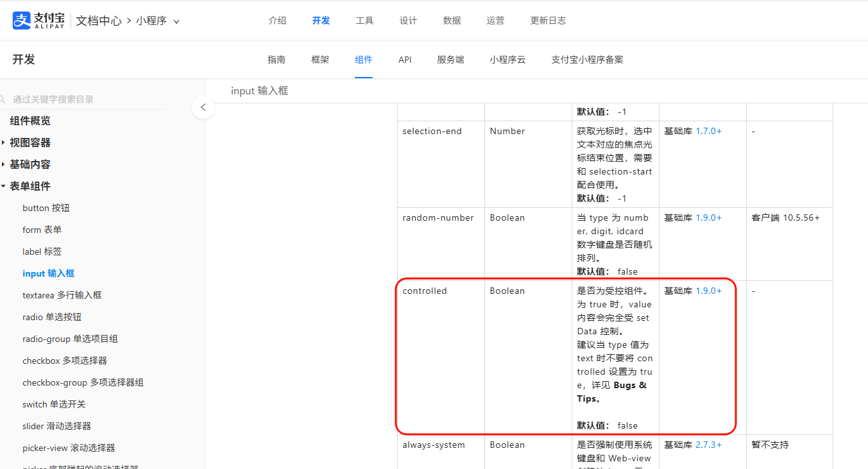This screenshot has height=469, width=868.
Task: Switch to the 指南 tab
Action: (277, 60)
